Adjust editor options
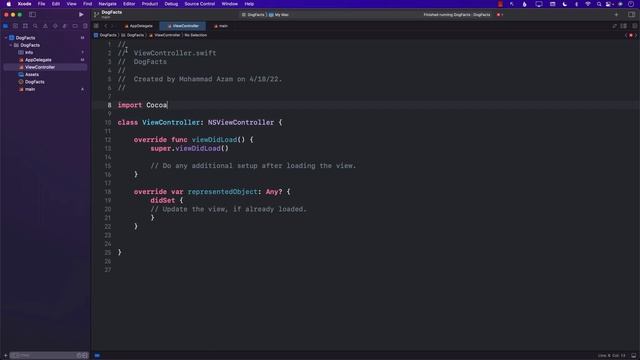The image size is (640, 360). (x=624, y=26)
